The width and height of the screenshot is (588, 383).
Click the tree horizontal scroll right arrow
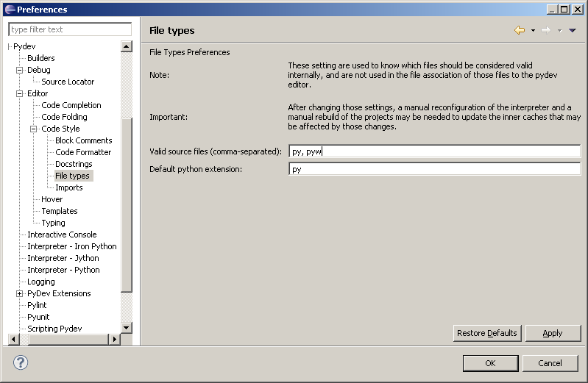tap(114, 340)
